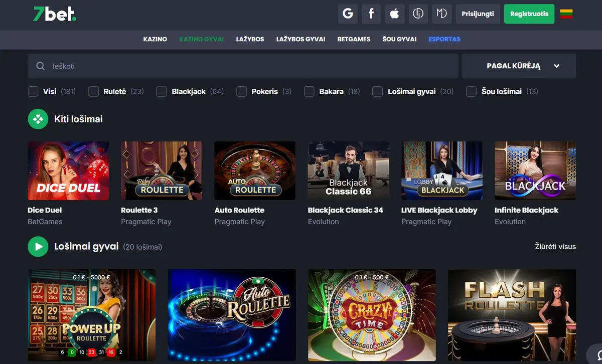Open the Blackjack Classic 34 thumbnail

[349, 171]
